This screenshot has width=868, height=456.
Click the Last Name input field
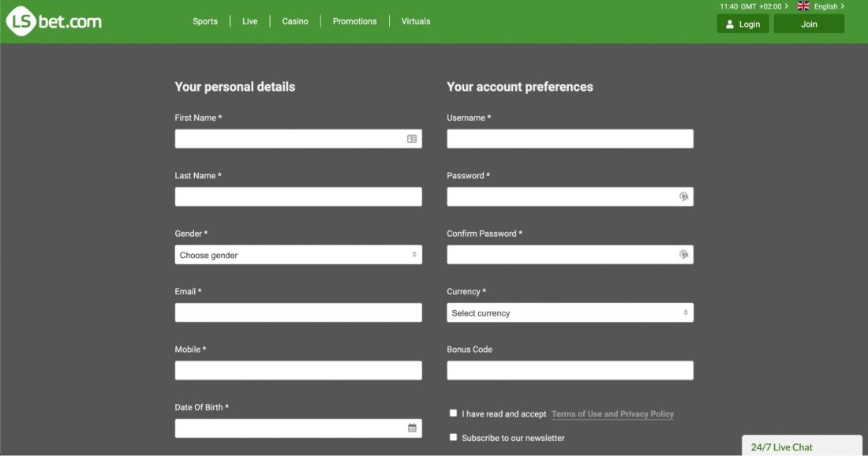click(x=298, y=196)
